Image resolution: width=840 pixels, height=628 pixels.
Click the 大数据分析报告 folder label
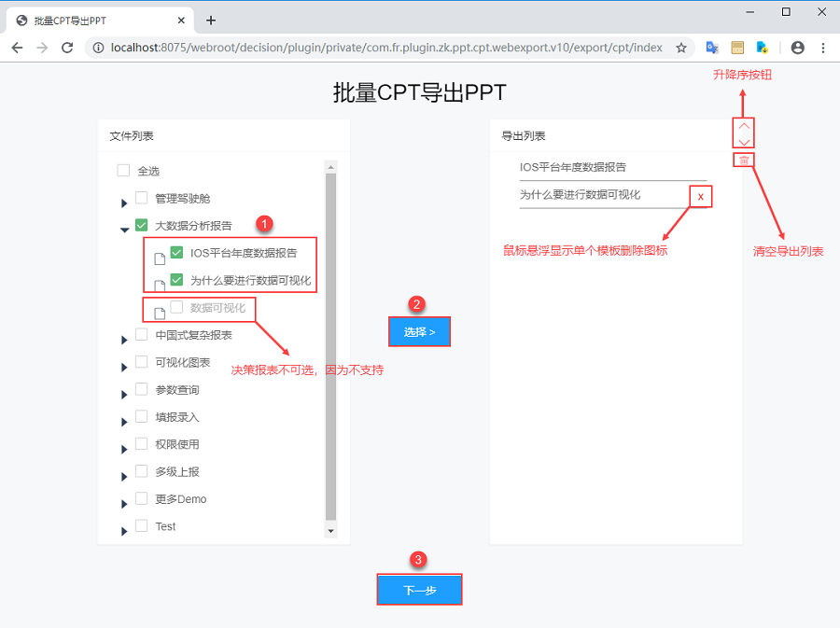[193, 226]
